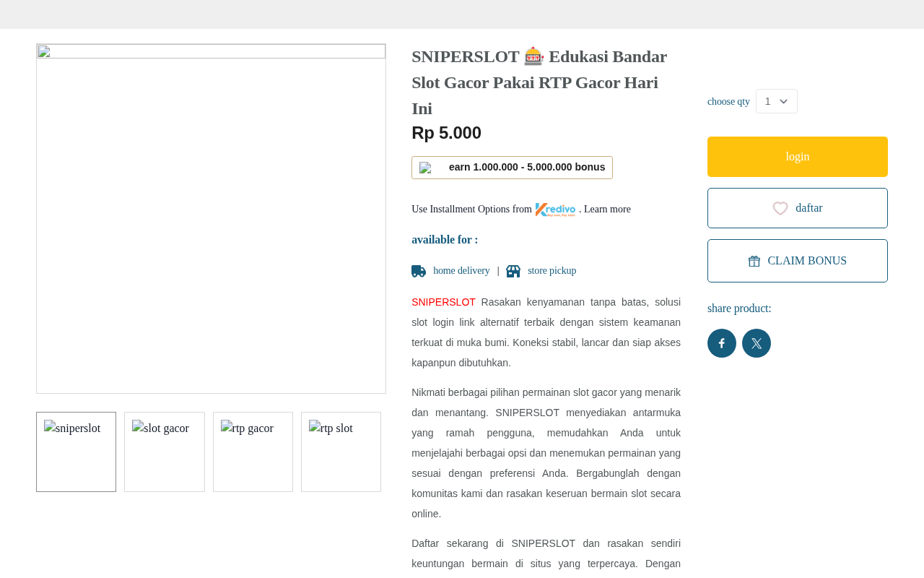This screenshot has width=924, height=578.
Task: Select the rtp slot thumbnail
Action: click(x=341, y=452)
